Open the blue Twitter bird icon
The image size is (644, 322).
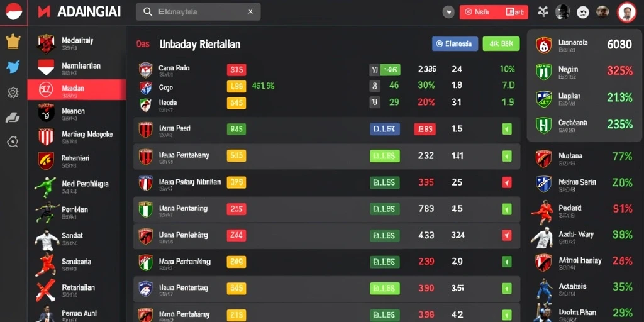point(13,67)
